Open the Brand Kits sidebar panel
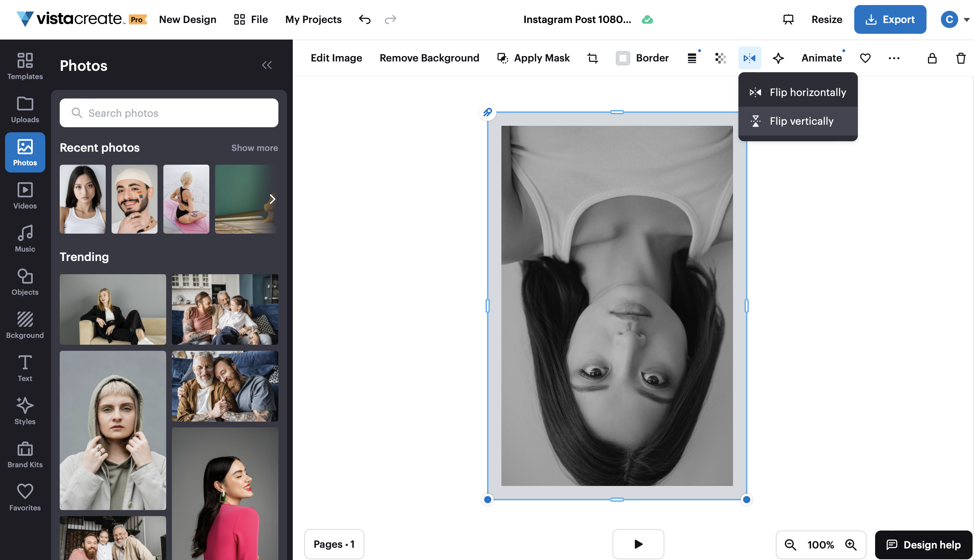974x560 pixels. (x=24, y=454)
